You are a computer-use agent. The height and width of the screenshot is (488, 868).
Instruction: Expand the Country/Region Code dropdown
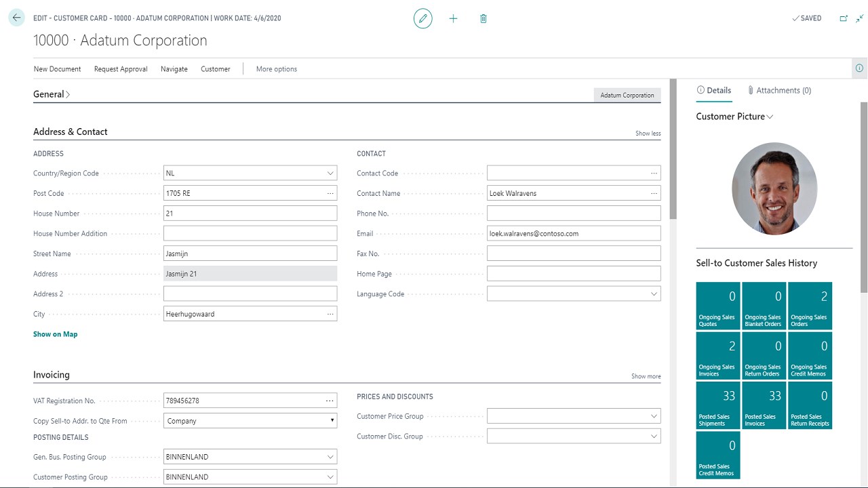point(330,174)
